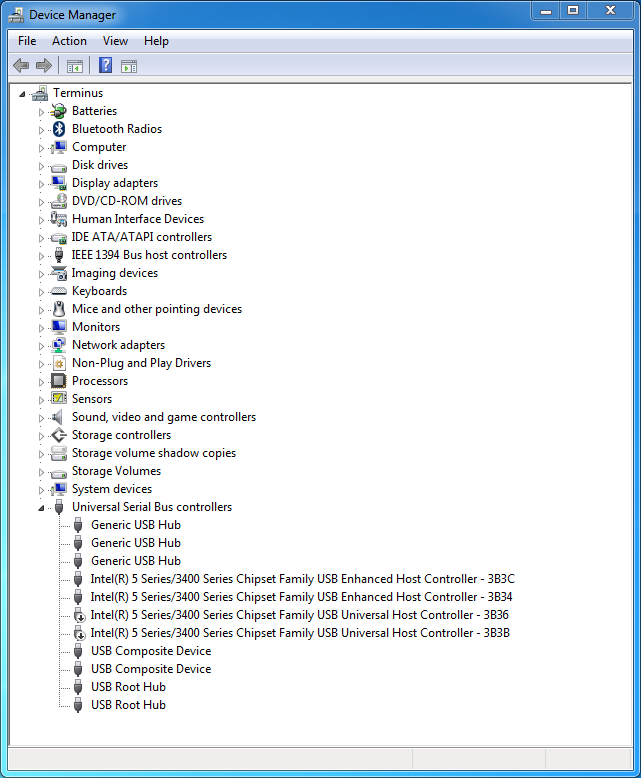Click the Monitors icon

tap(59, 327)
